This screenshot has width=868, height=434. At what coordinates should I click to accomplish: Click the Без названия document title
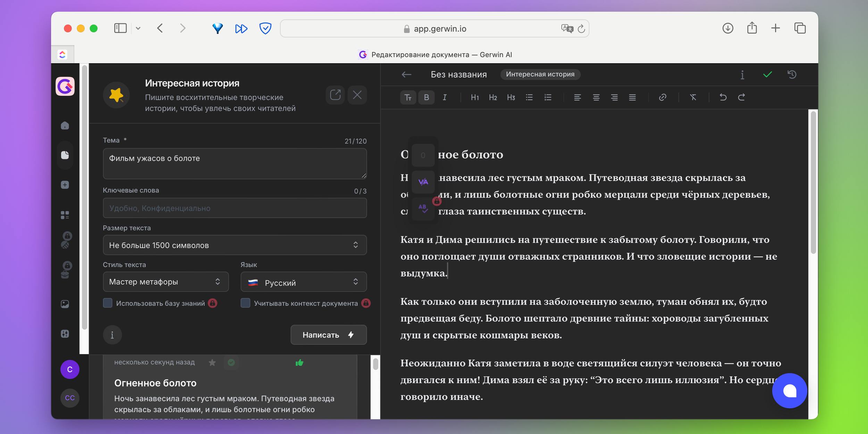(x=459, y=75)
